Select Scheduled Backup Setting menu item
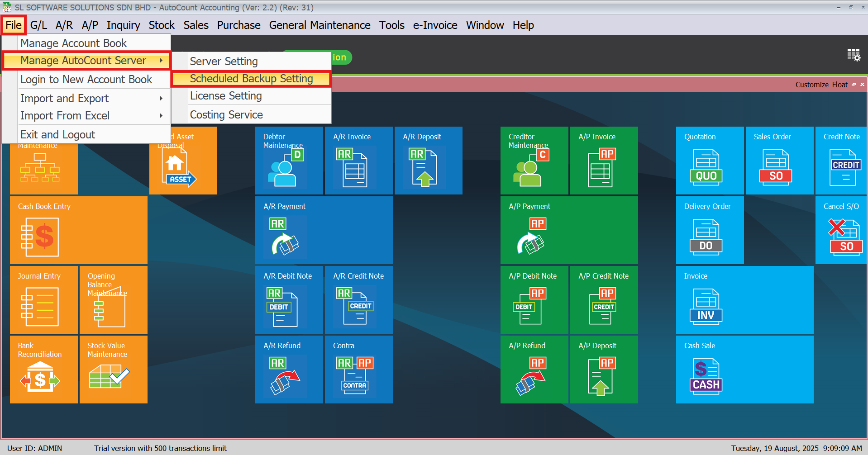This screenshot has width=868, height=455. coord(252,79)
